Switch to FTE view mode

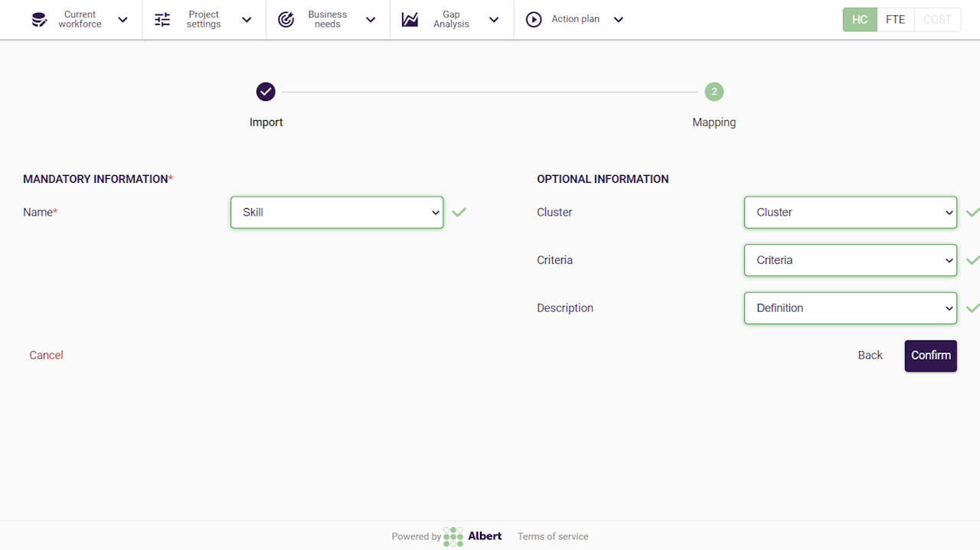pyautogui.click(x=895, y=20)
